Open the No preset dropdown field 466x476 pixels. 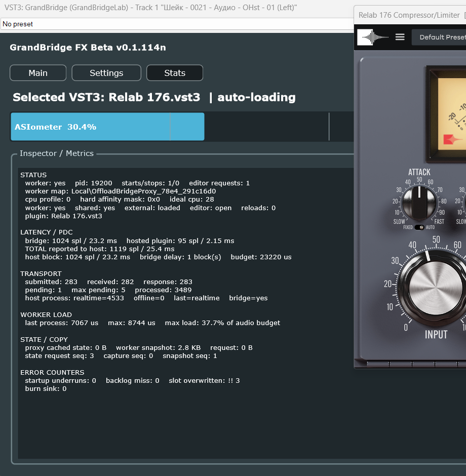pyautogui.click(x=177, y=24)
